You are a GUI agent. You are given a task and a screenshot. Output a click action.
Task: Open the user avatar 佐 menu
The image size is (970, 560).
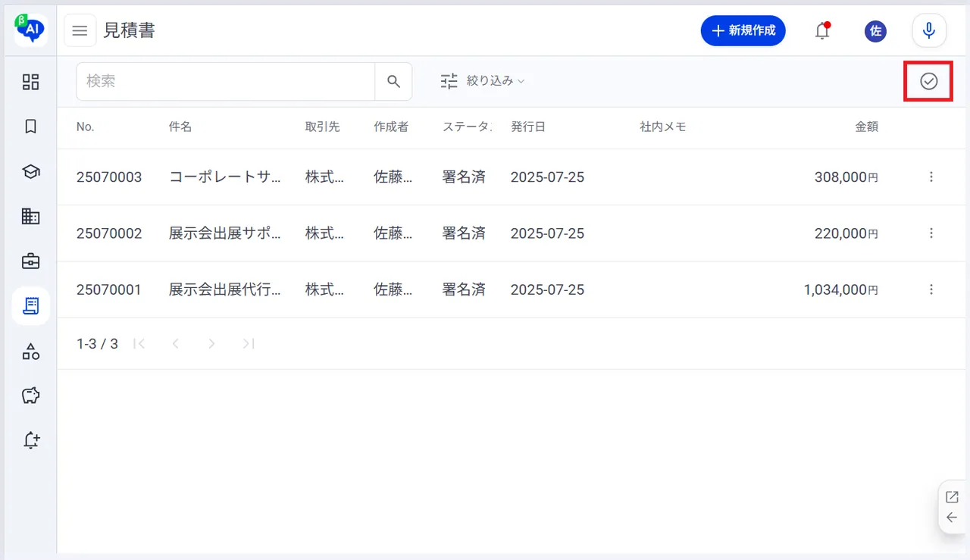875,31
